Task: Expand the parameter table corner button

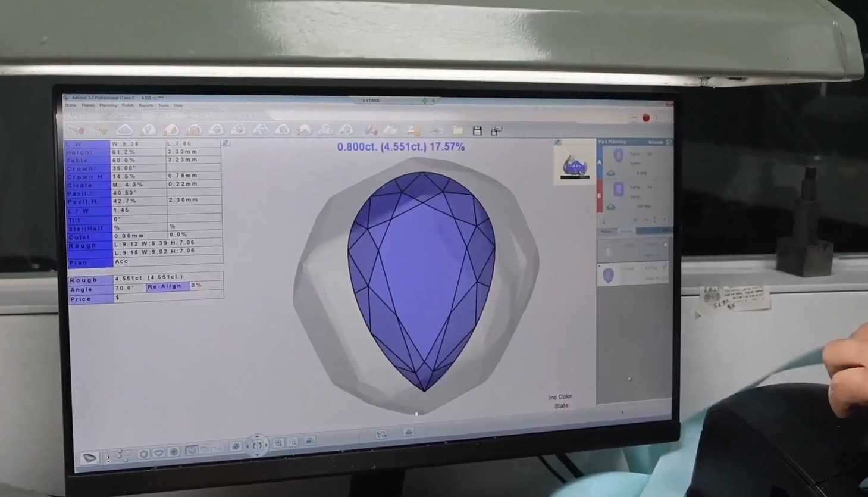Action: [x=225, y=143]
